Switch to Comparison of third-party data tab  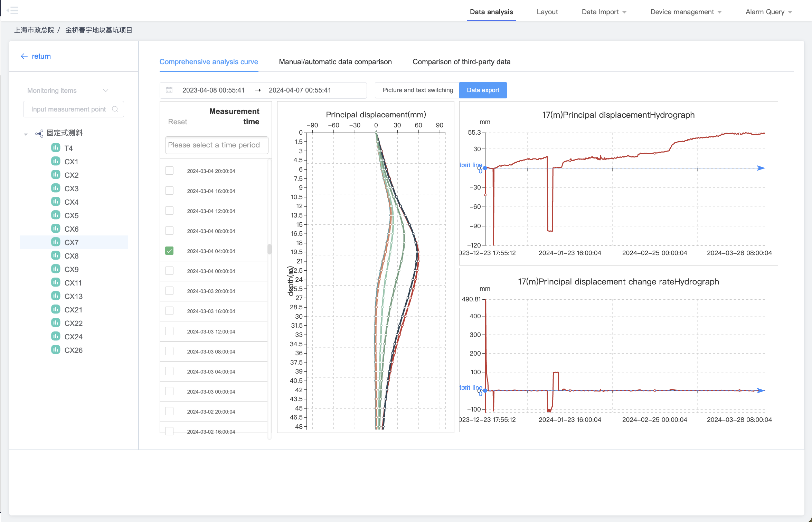pos(461,62)
